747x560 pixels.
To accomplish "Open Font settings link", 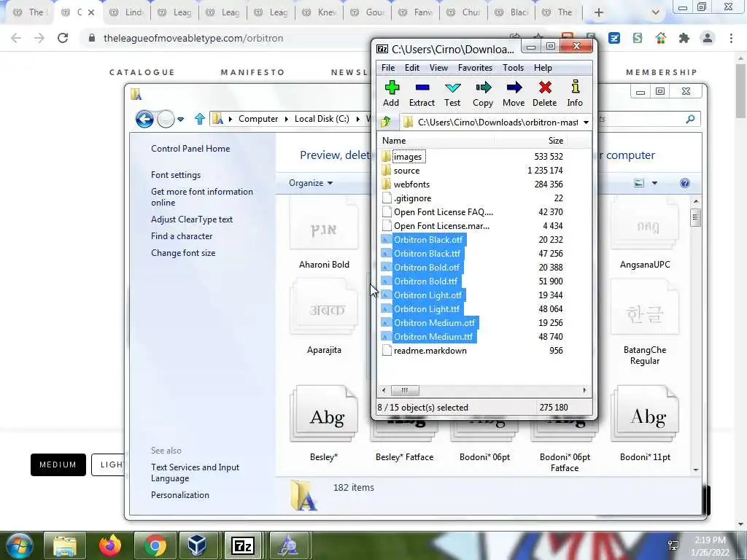I will coord(176,175).
